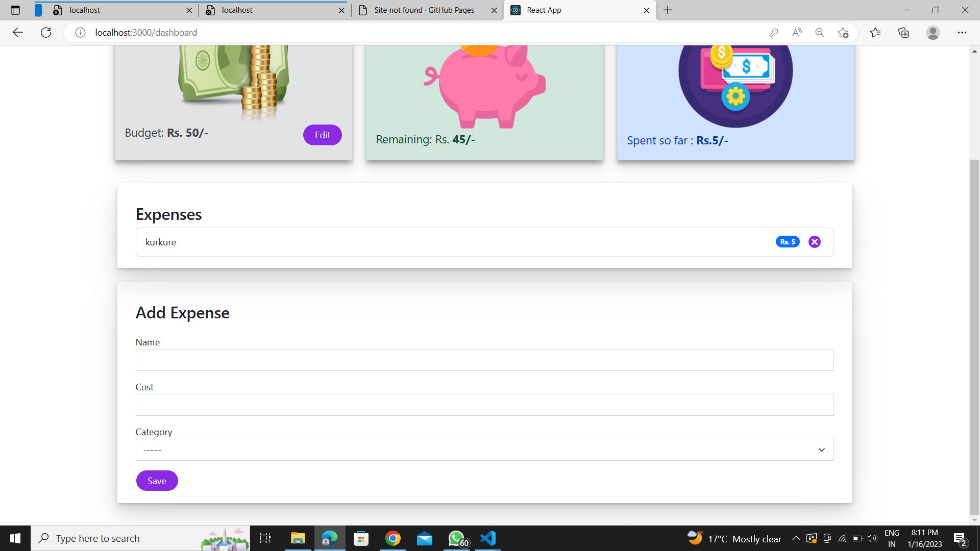
Task: Open File Explorer from taskbar
Action: (298, 538)
